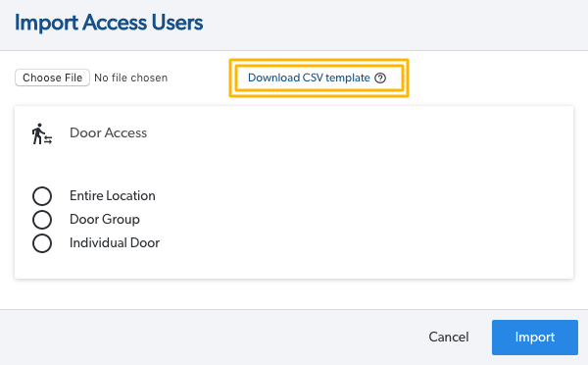Click the blue Import button
The width and height of the screenshot is (588, 365).
coord(535,338)
